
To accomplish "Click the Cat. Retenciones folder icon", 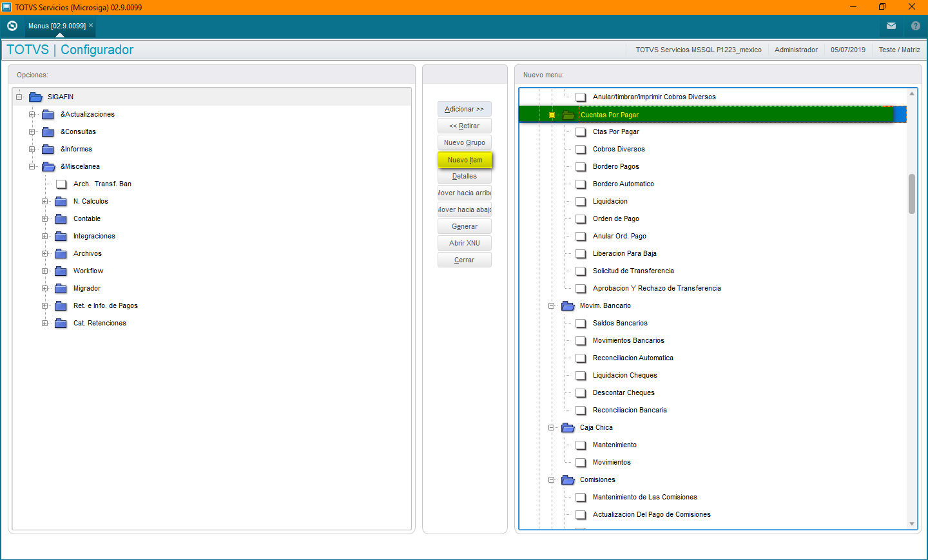I will pos(61,323).
